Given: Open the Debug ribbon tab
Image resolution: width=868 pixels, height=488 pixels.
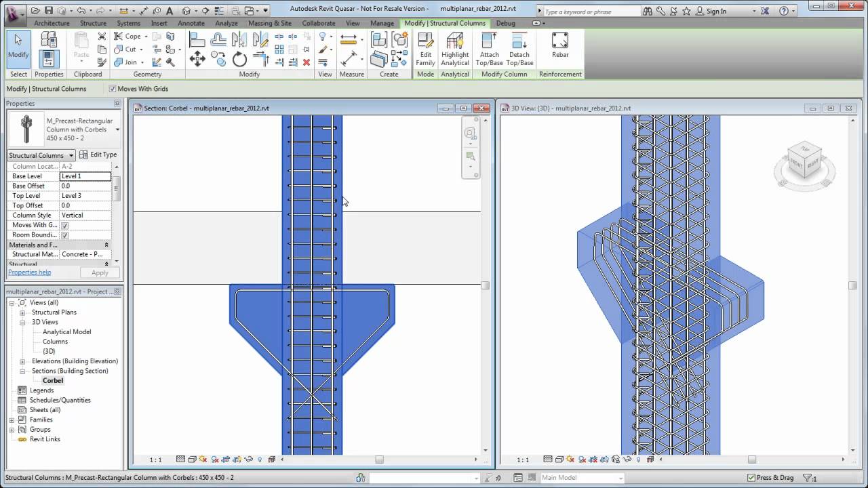Looking at the screenshot, I should point(505,23).
